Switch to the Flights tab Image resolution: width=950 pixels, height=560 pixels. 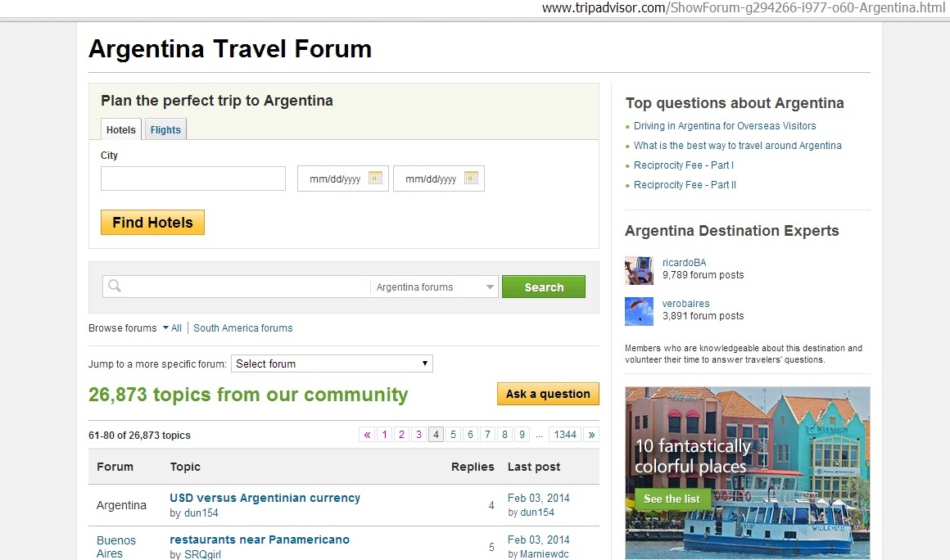[165, 129]
